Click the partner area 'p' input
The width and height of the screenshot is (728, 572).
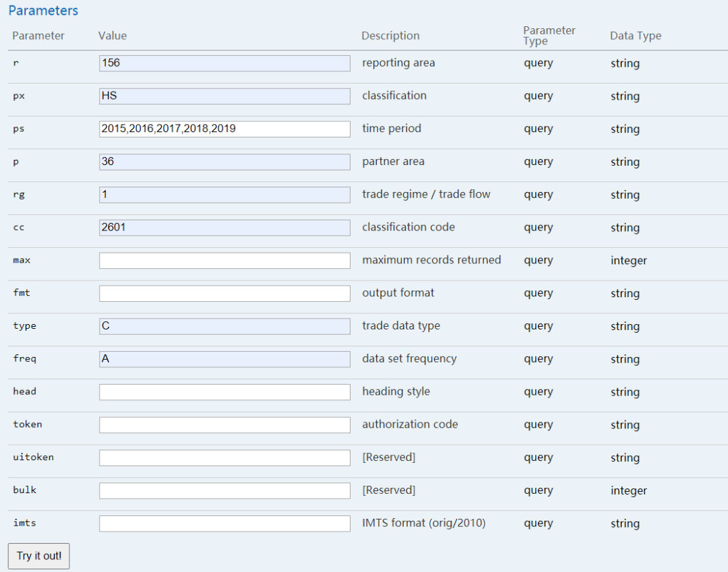coord(224,162)
